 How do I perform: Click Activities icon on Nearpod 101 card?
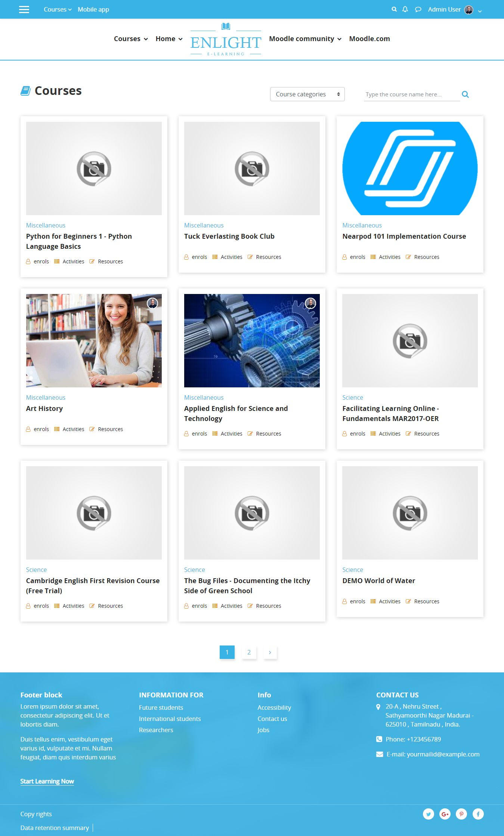point(373,257)
